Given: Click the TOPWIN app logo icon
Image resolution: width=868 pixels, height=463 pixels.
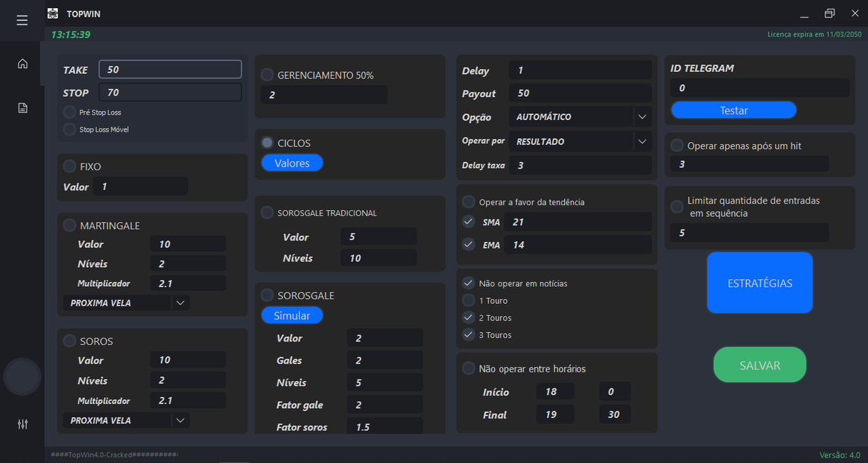Looking at the screenshot, I should click(53, 14).
